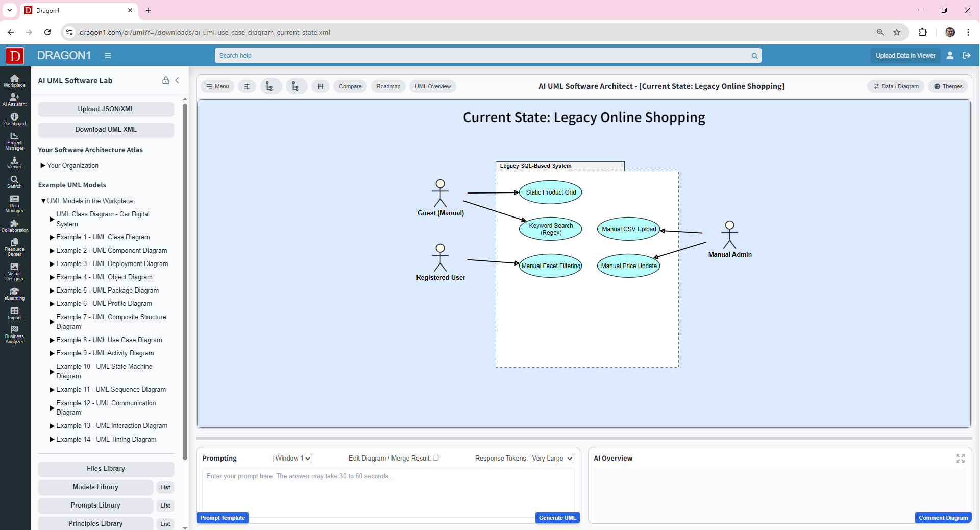
Task: Open the Menu toolbar item
Action: [218, 86]
